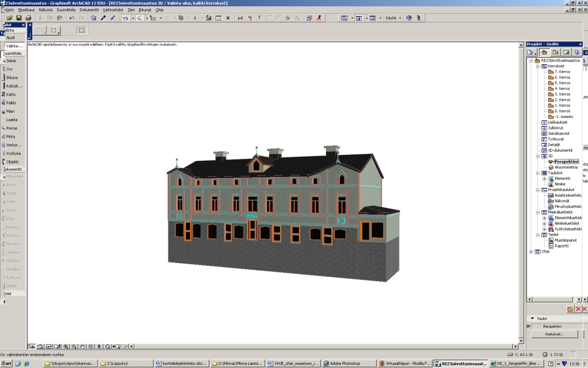Click the Käytä button in toolbar

pyautogui.click(x=391, y=18)
